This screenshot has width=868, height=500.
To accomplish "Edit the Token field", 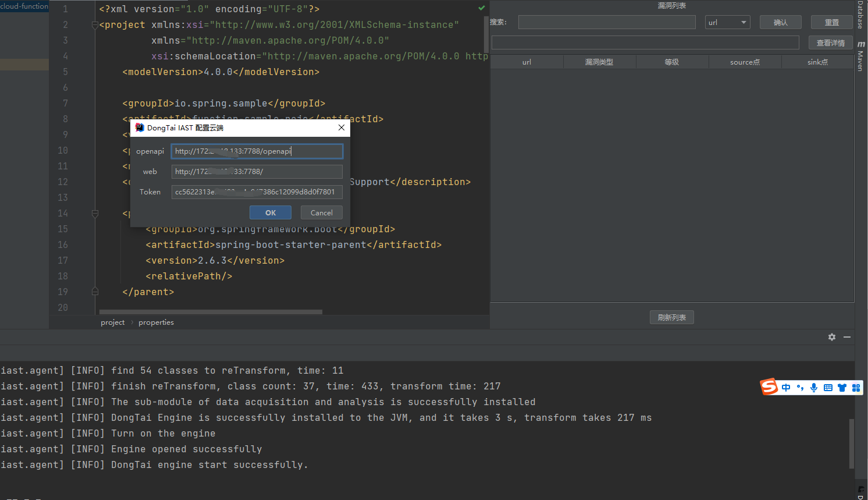I will tap(257, 192).
